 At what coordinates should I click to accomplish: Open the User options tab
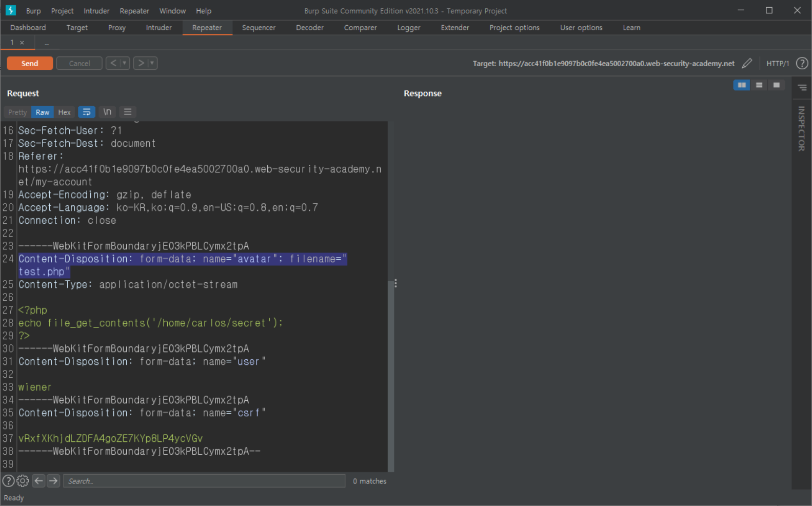point(581,28)
